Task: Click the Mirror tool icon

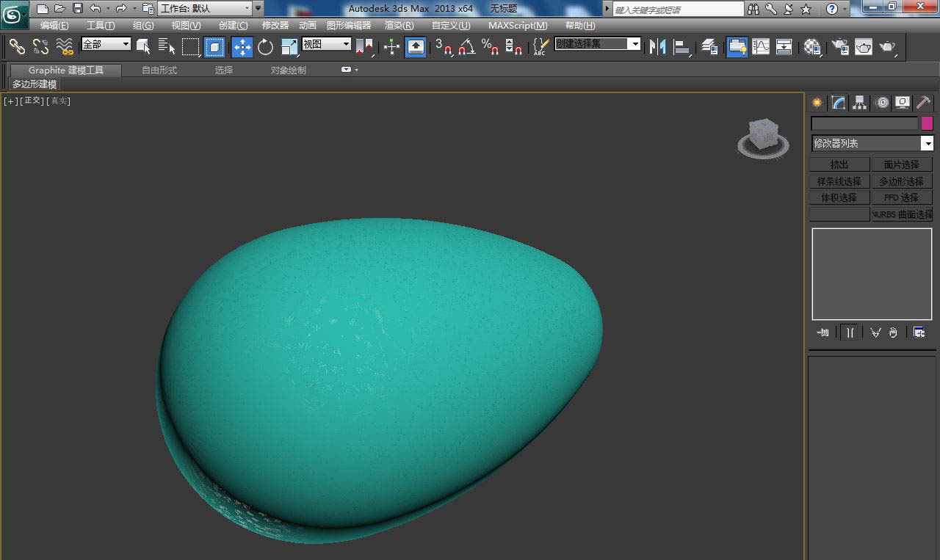Action: (658, 47)
